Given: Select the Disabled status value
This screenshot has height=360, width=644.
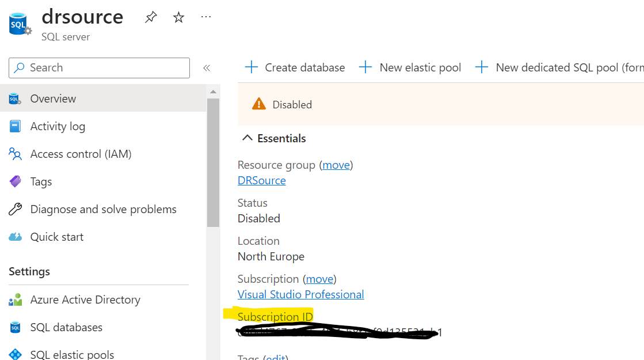Looking at the screenshot, I should 259,218.
